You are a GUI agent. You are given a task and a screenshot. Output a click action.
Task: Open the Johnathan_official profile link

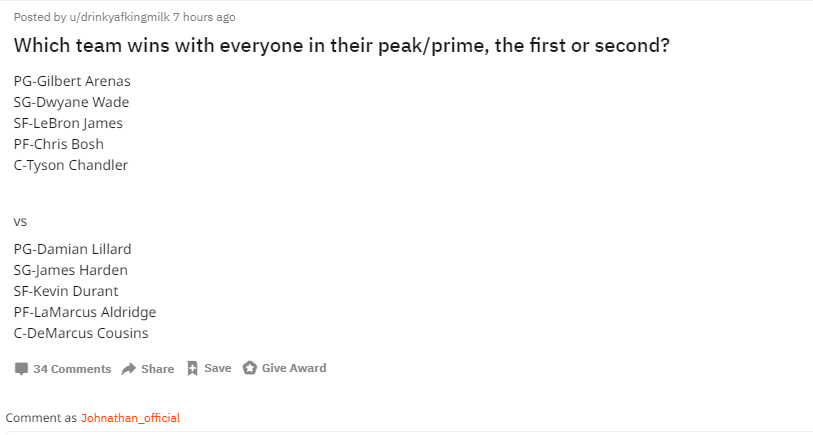tap(130, 418)
